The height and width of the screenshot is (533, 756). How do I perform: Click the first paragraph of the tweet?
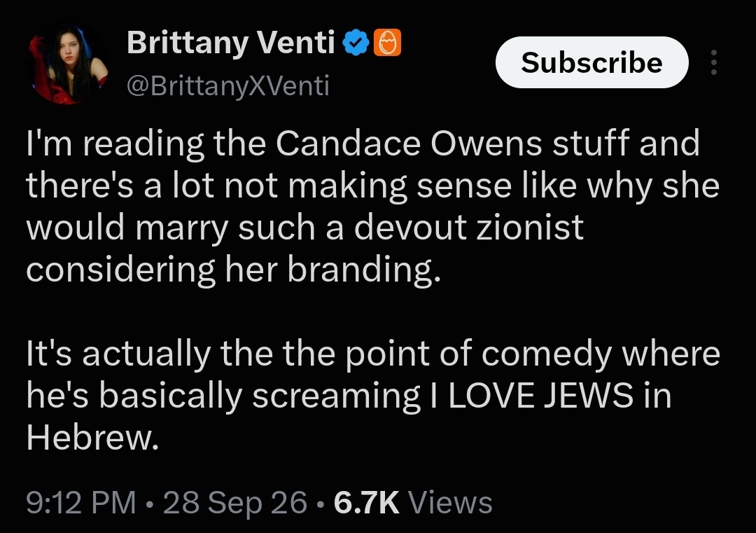(372, 207)
